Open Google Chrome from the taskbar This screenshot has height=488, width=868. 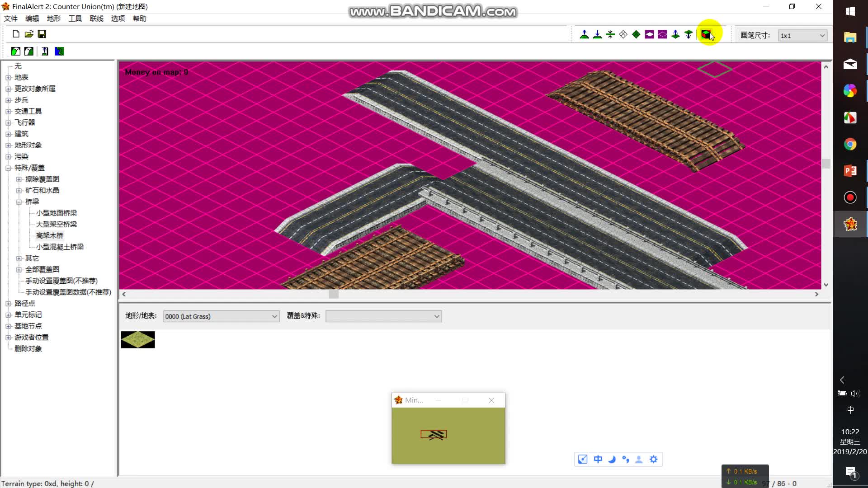click(850, 144)
